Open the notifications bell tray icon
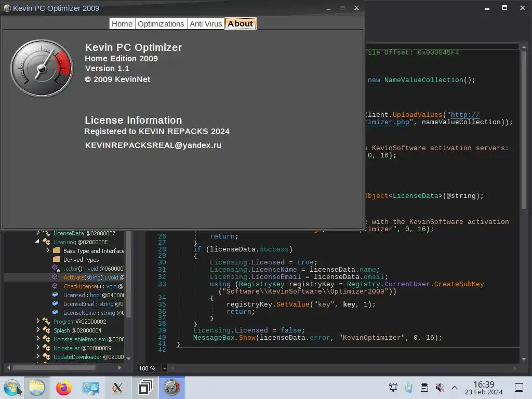532x399 pixels. coord(393,388)
